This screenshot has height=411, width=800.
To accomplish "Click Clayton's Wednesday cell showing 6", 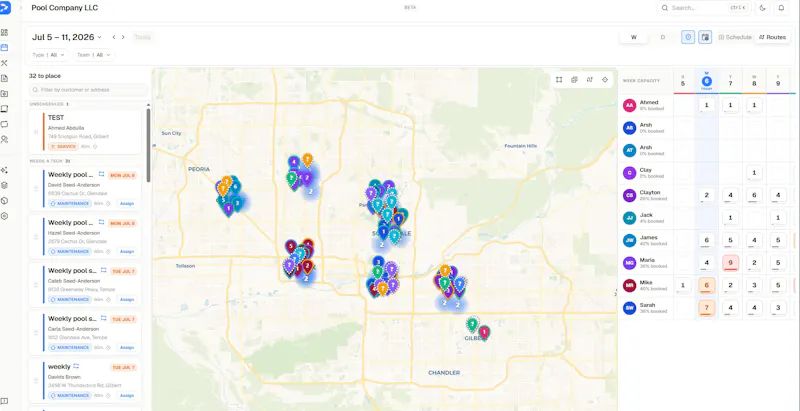I will coord(754,195).
